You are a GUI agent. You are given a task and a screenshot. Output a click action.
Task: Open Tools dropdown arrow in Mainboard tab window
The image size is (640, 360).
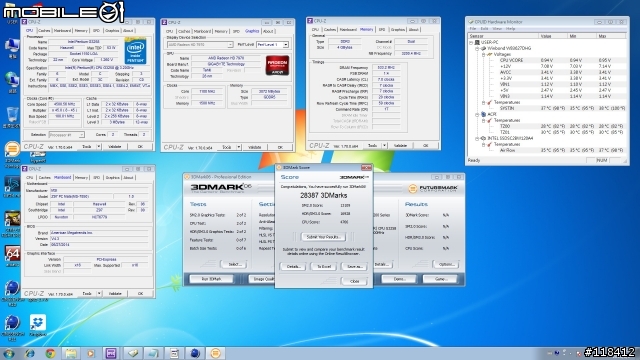pos(98,293)
